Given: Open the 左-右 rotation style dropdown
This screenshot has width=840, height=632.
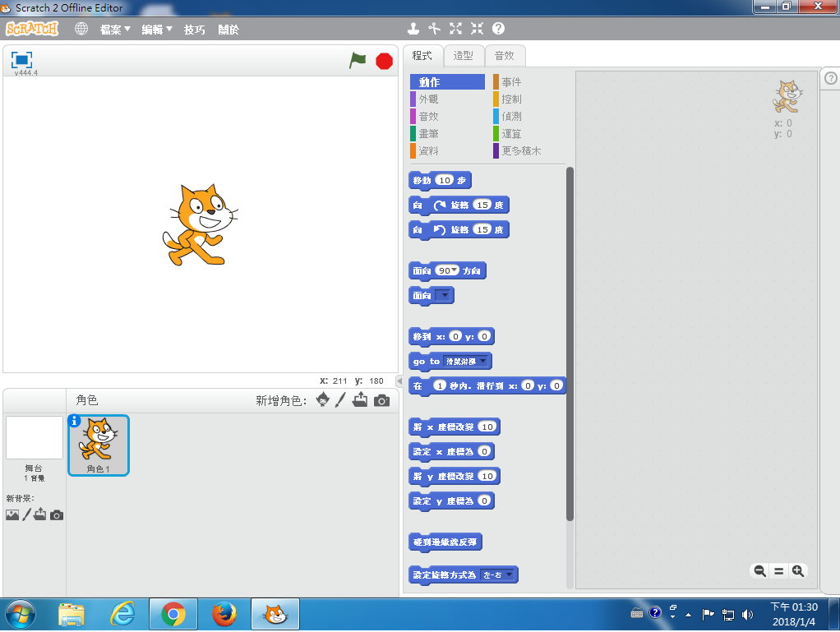Looking at the screenshot, I should pos(498,574).
